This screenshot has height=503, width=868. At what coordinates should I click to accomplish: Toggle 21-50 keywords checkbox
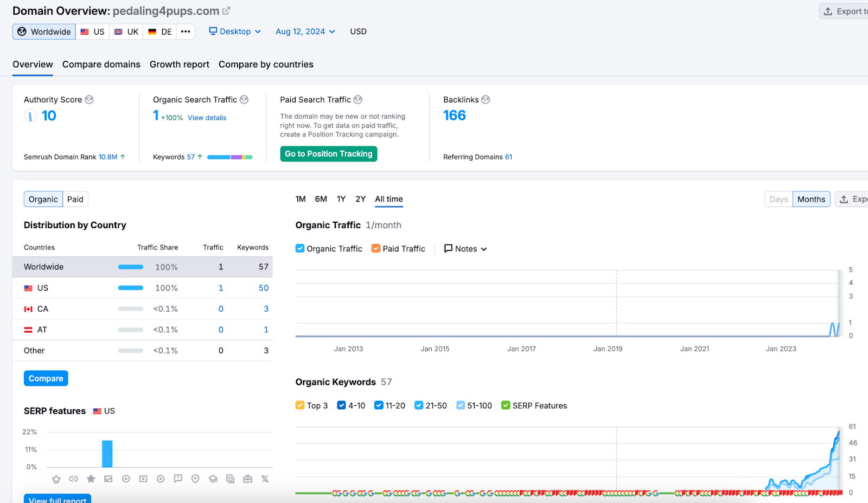click(x=419, y=405)
